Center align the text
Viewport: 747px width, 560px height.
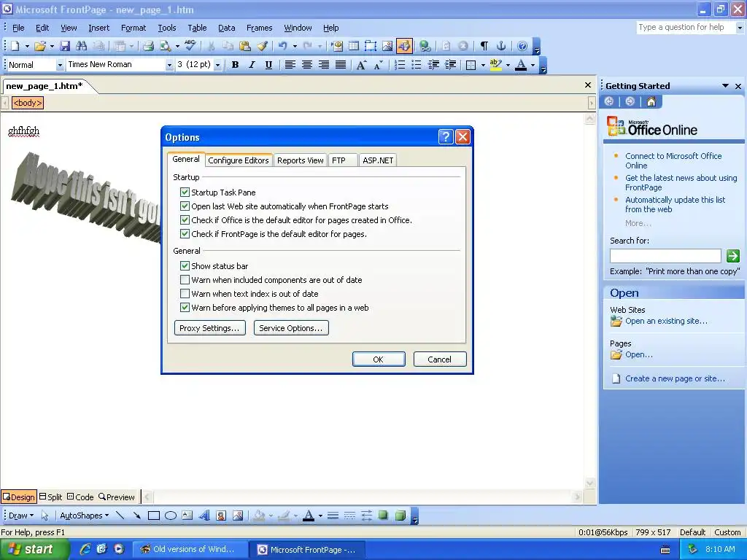click(307, 65)
